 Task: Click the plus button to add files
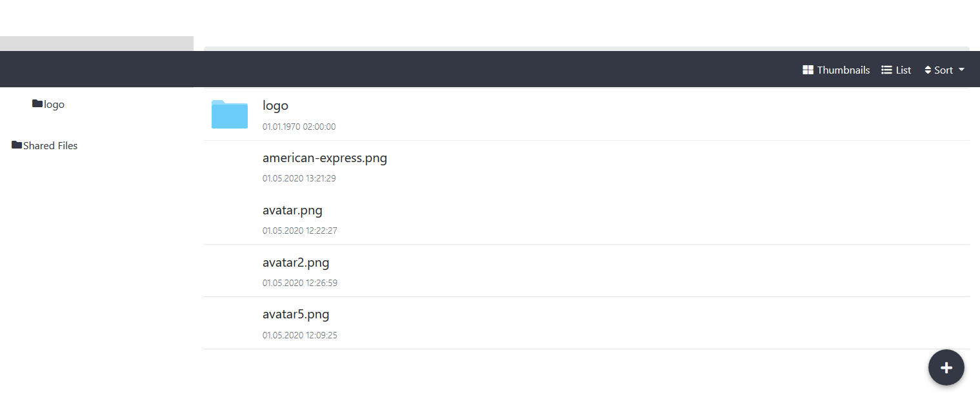tap(946, 367)
